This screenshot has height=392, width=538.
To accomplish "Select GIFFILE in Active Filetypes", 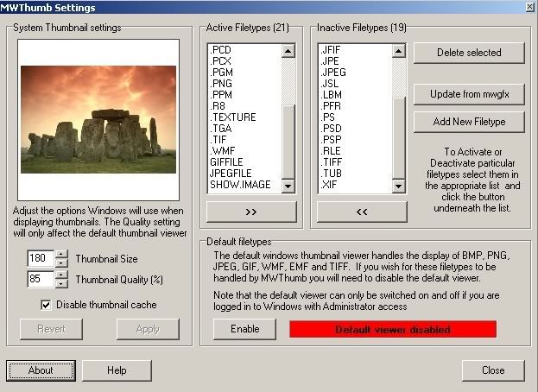I will coord(244,162).
